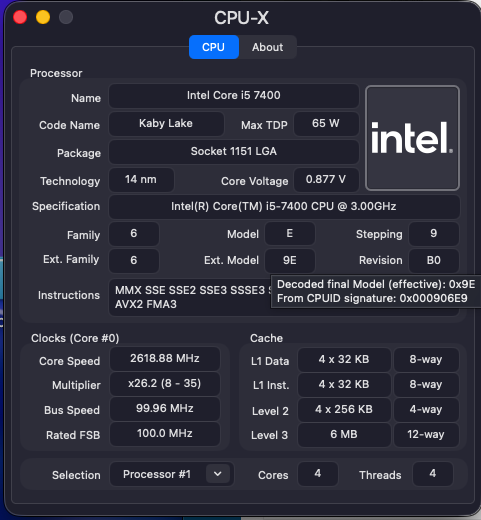The height and width of the screenshot is (520, 481).
Task: Select the Specification text field
Action: coord(284,207)
